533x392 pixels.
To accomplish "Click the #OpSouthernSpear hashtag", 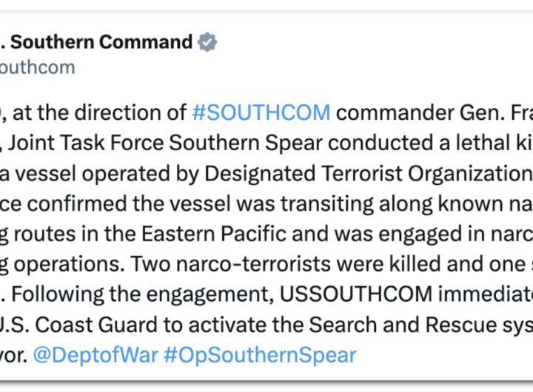I will point(260,354).
